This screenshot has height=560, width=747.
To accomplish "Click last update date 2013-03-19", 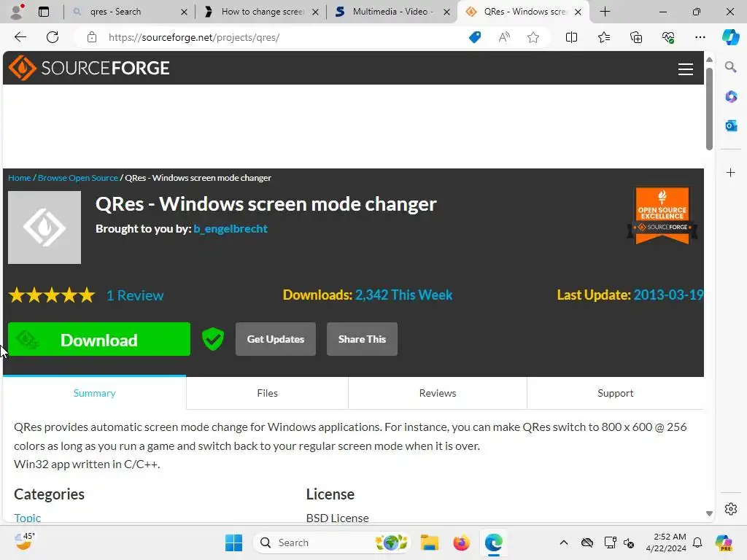I will [x=668, y=295].
